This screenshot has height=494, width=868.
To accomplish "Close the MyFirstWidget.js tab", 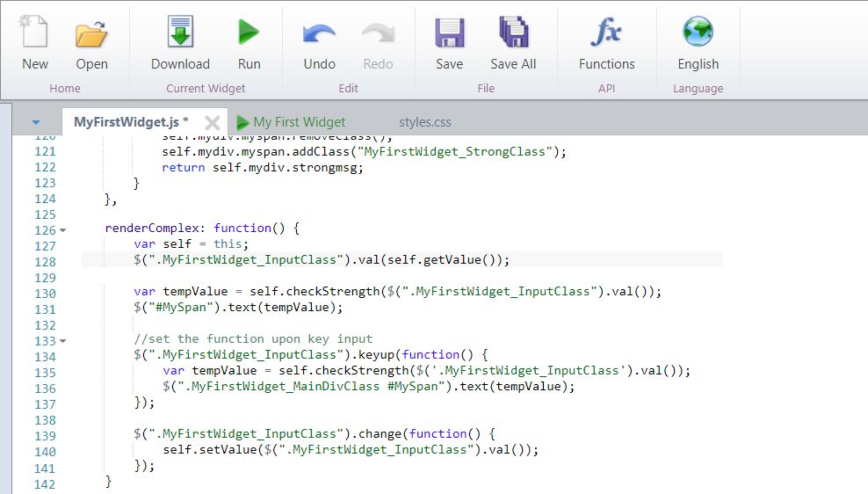I will click(212, 122).
